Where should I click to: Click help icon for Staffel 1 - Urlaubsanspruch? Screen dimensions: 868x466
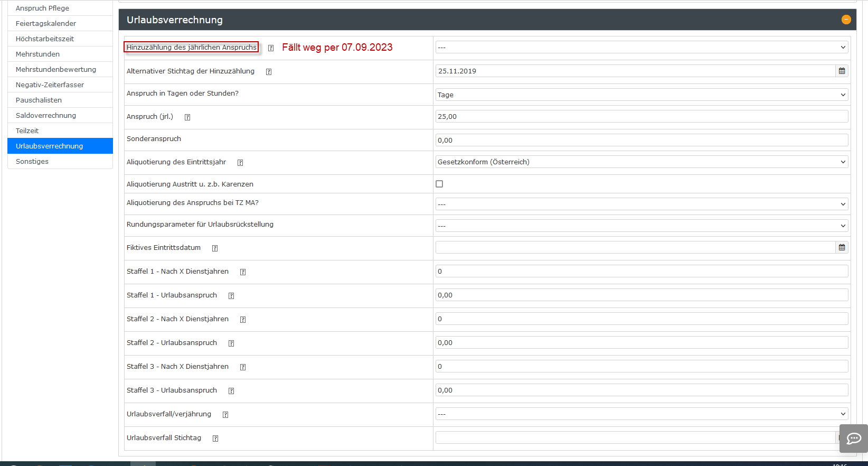coord(231,296)
